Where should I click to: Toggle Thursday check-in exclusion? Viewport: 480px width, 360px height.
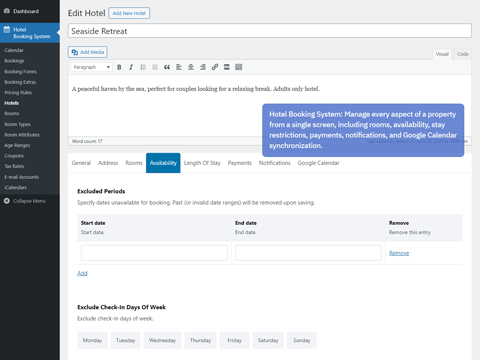(x=200, y=340)
